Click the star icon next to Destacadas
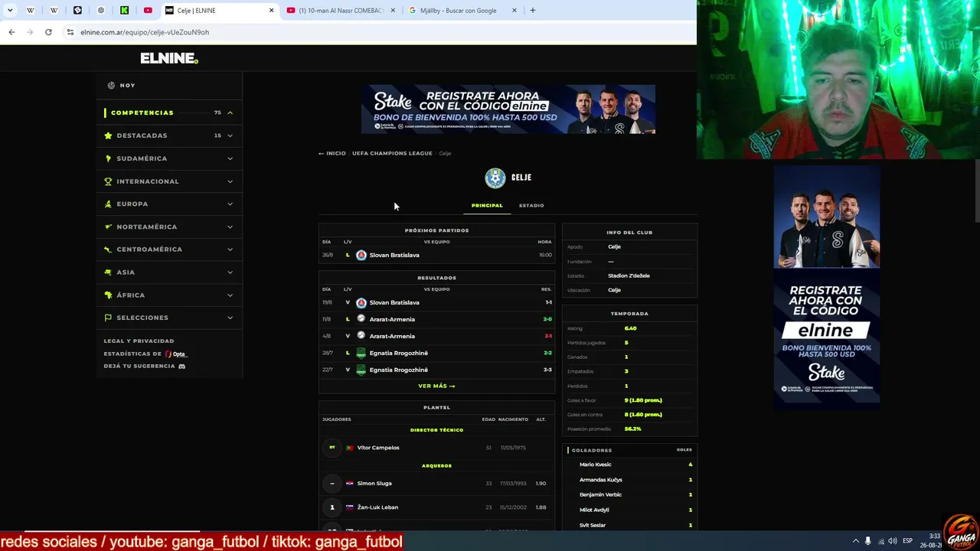The height and width of the screenshot is (551, 980). pos(108,135)
